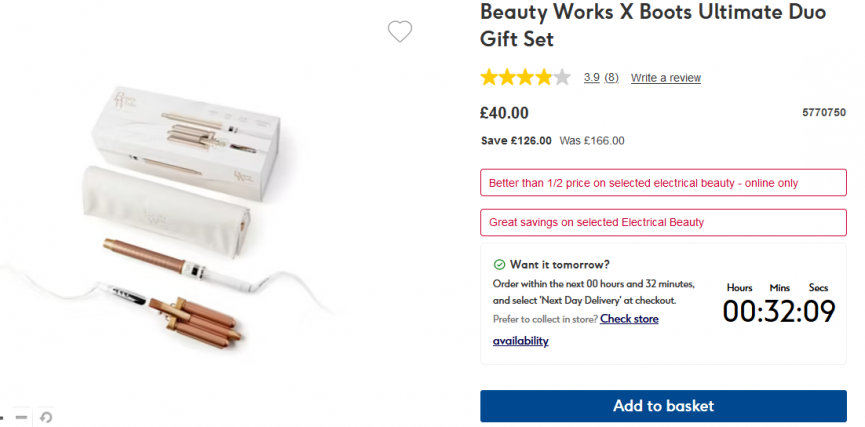Screen dimensions: 865x427
Task: Click 'Check store availability' link
Action: click(x=629, y=319)
